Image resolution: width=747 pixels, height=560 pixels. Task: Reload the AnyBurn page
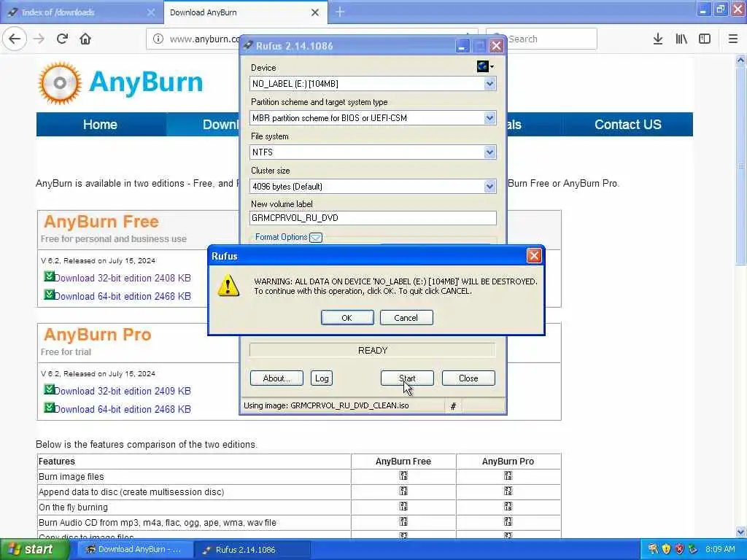[x=62, y=39]
